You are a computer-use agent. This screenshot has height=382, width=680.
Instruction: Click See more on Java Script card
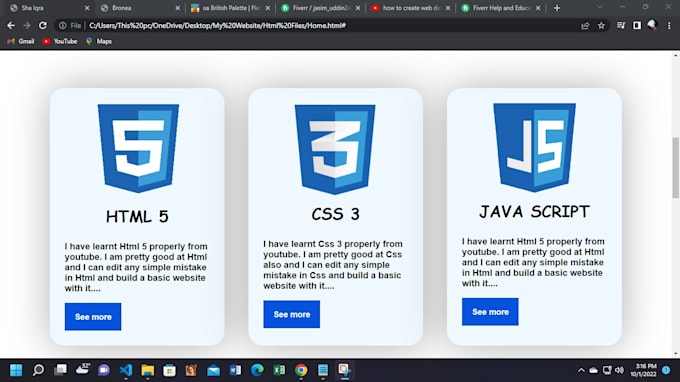(x=490, y=311)
